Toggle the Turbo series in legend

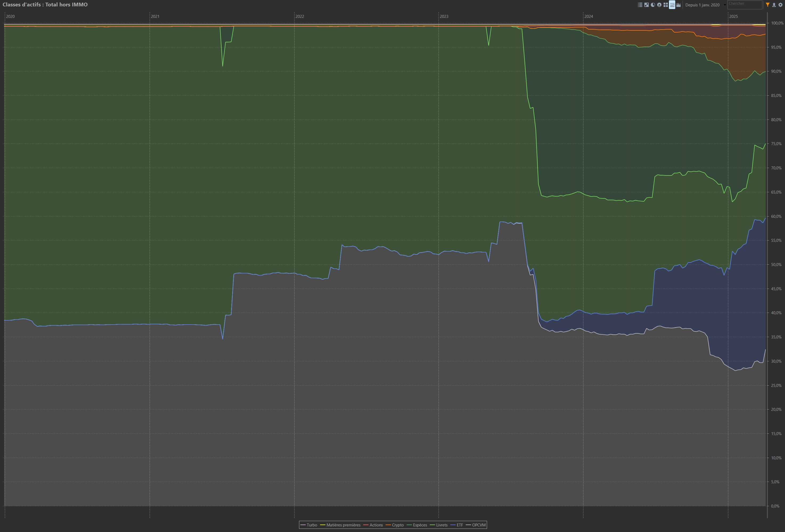point(312,525)
